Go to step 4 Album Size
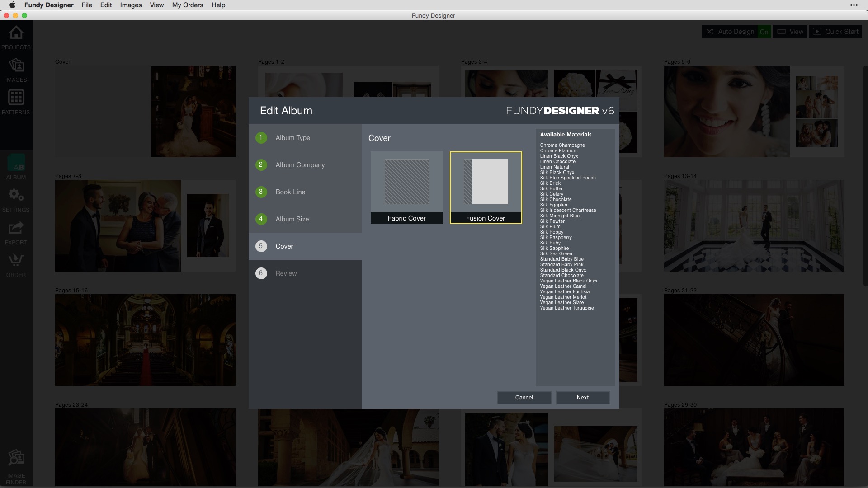868x488 pixels. [305, 219]
